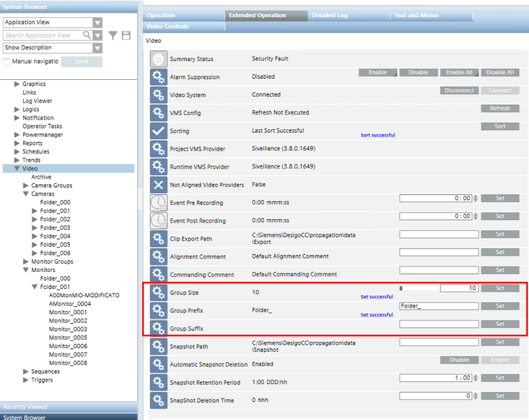
Task: Click the Group Prefix input field
Action: [438, 306]
